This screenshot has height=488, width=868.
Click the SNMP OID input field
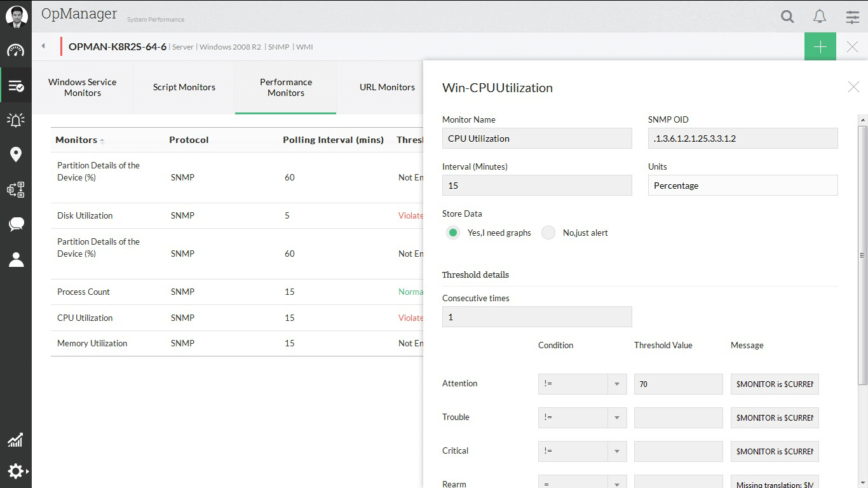tap(743, 139)
